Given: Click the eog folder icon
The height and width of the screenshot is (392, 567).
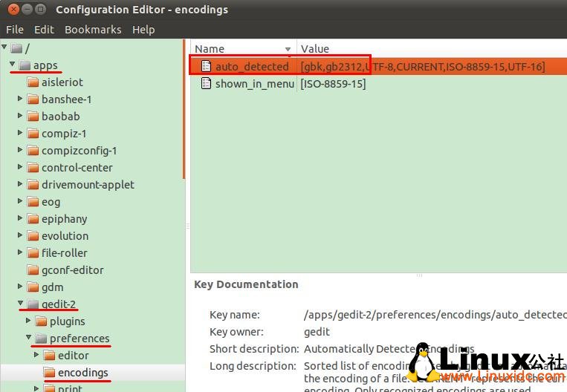Looking at the screenshot, I should (33, 202).
